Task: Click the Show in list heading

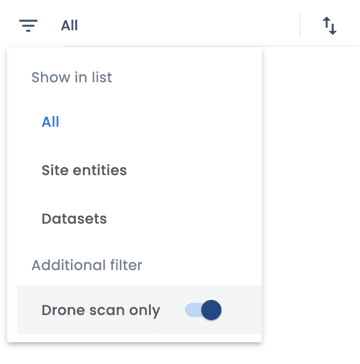Action: click(x=72, y=77)
